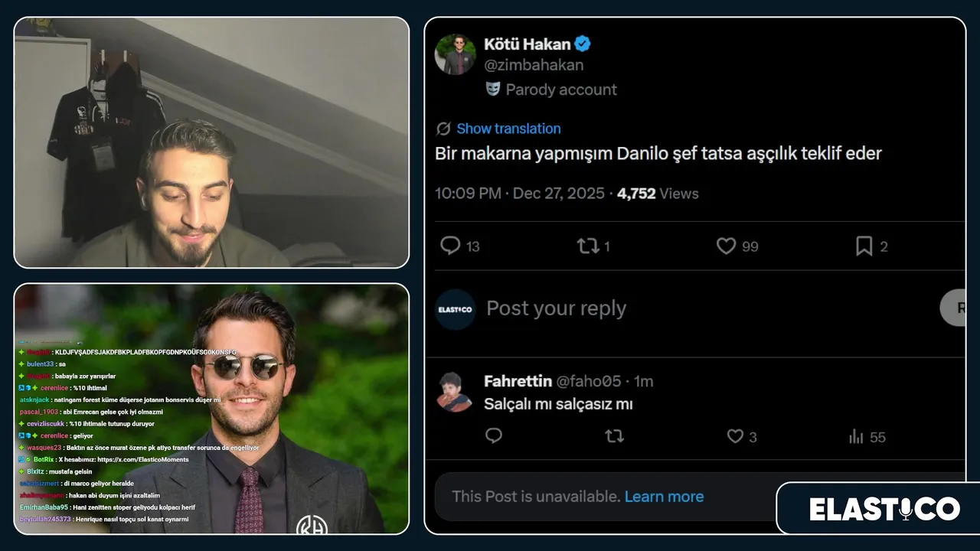
Task: Repost Fahrettin's reply
Action: point(614,436)
